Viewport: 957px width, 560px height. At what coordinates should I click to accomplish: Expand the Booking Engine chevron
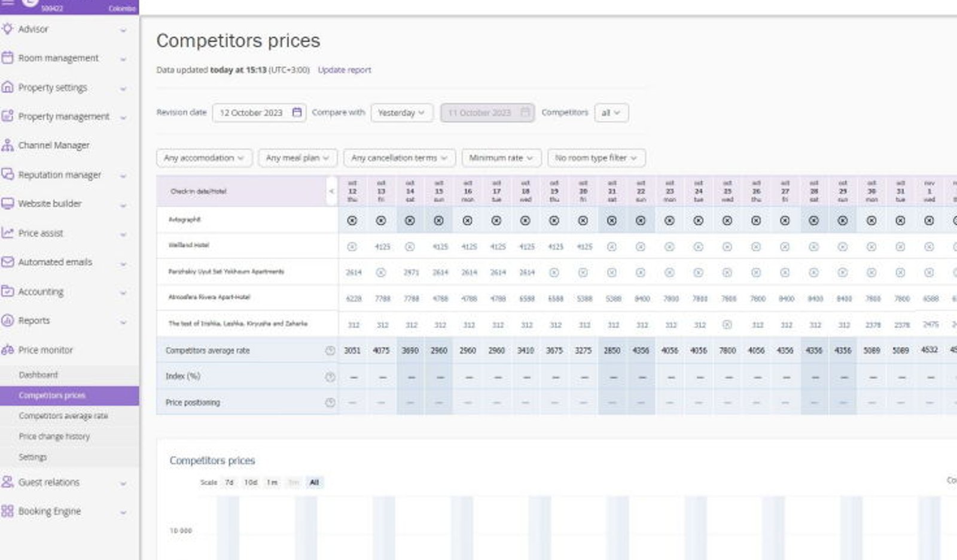(123, 513)
